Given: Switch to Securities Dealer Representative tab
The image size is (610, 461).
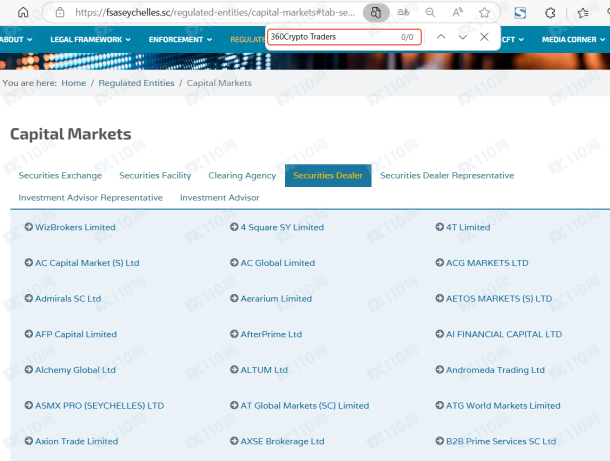Looking at the screenshot, I should pyautogui.click(x=447, y=175).
